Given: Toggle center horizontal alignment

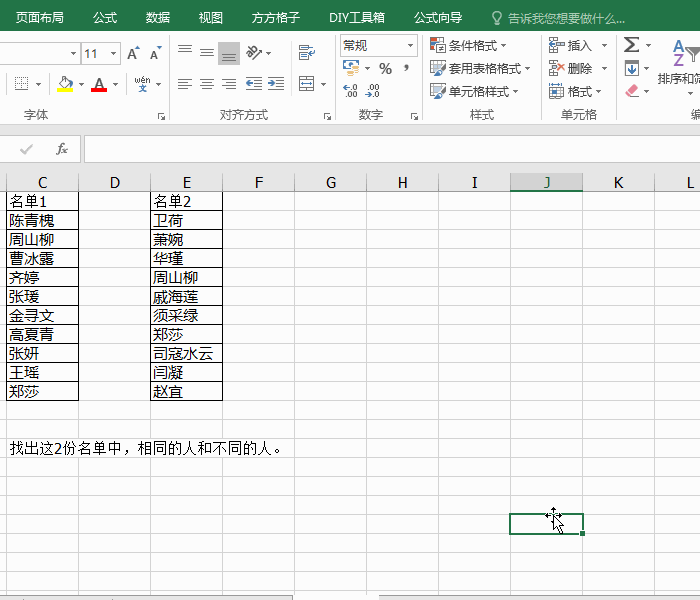Looking at the screenshot, I should (207, 84).
